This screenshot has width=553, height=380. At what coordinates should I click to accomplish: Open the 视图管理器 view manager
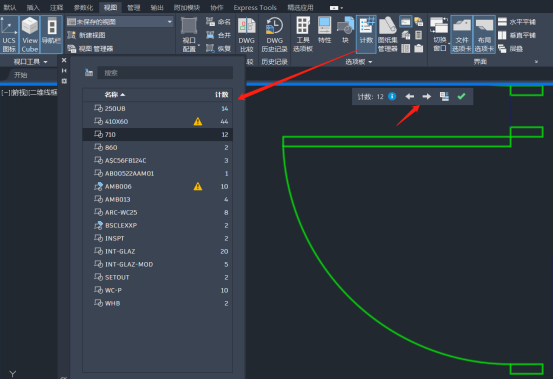click(x=90, y=48)
